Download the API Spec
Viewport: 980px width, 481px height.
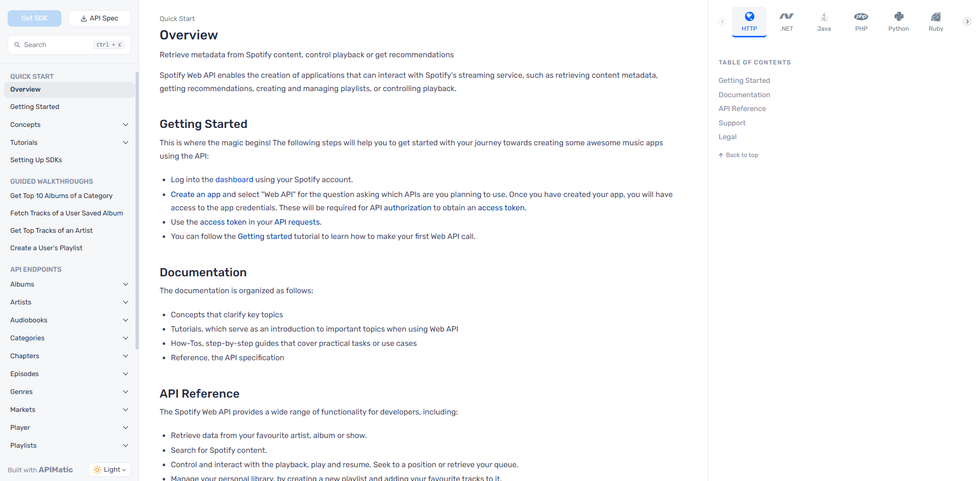tap(99, 18)
